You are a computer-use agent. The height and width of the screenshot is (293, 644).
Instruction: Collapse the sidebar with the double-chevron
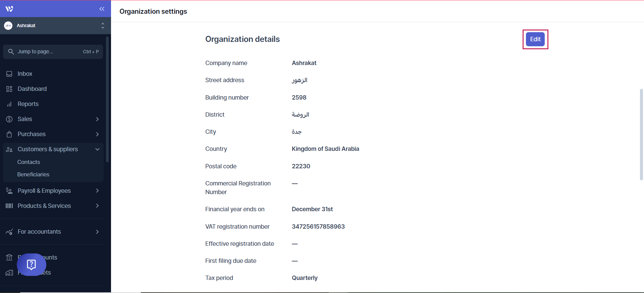(x=102, y=9)
